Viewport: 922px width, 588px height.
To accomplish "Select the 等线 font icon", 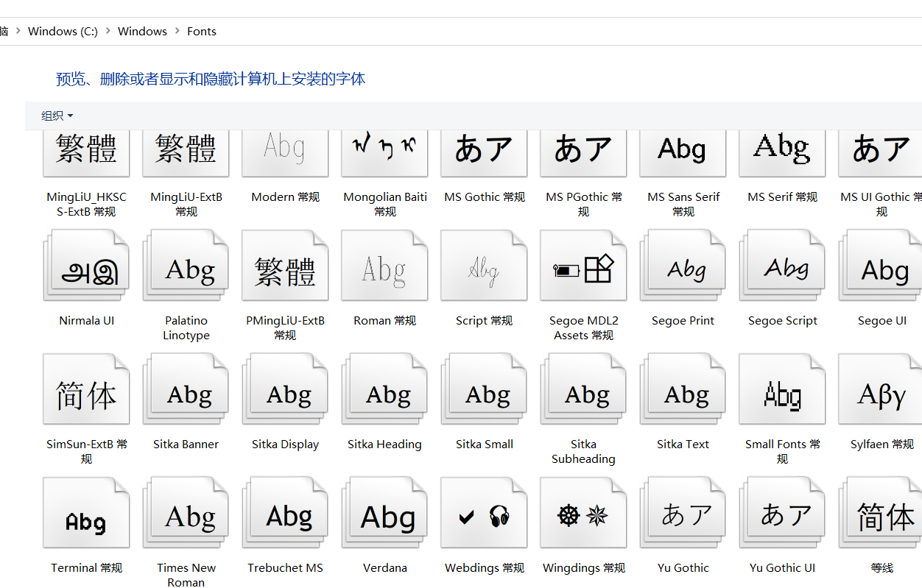I will [880, 512].
